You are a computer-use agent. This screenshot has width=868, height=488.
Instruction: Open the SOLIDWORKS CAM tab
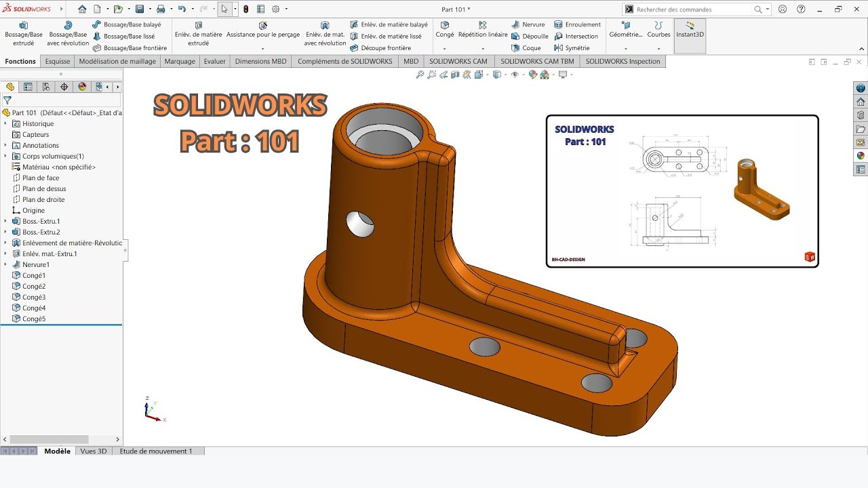point(458,61)
